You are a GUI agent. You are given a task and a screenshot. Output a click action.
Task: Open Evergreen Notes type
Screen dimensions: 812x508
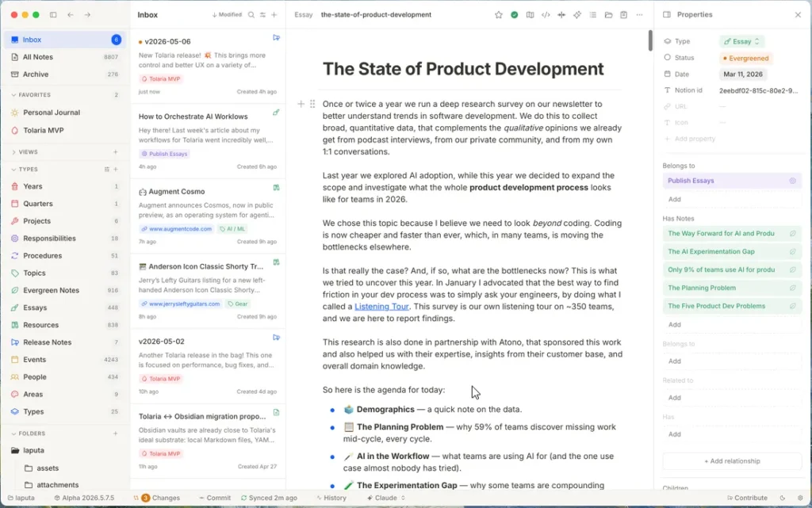tap(65, 290)
